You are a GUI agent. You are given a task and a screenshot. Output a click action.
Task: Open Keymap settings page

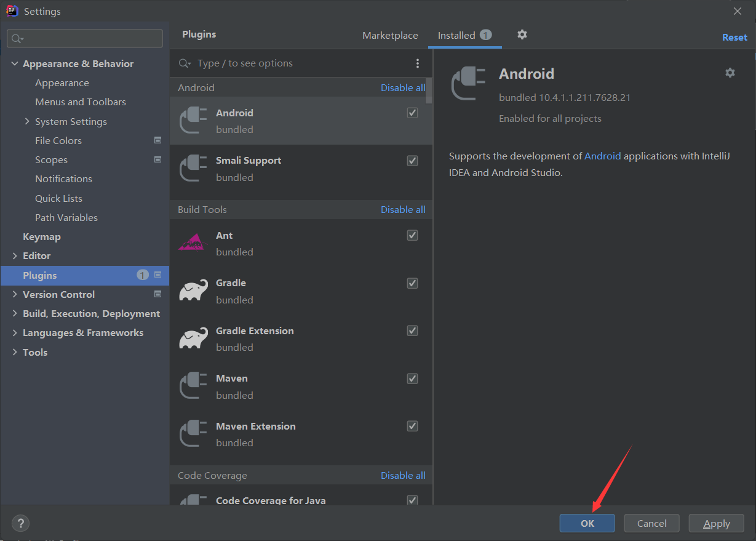pyautogui.click(x=42, y=236)
